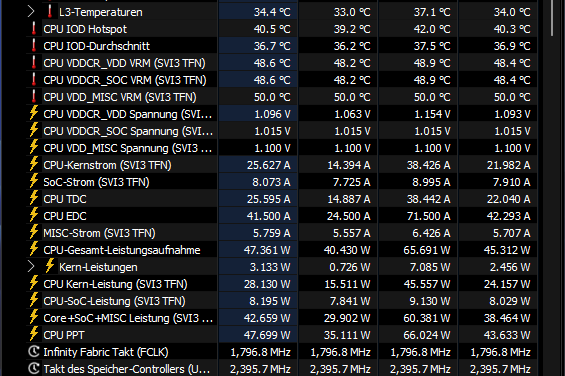The image size is (565, 376).
Task: Click the 25.627 A Kernstrom current value
Action: tap(268, 165)
